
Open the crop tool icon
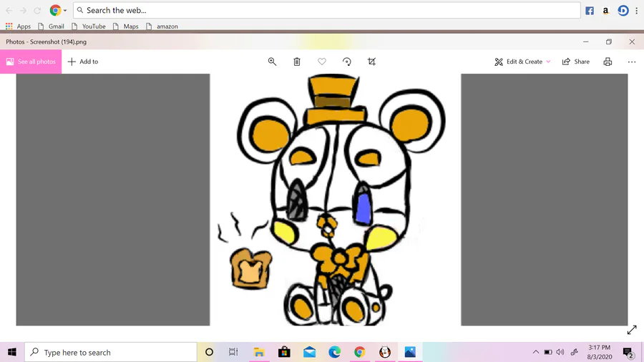[x=371, y=62]
